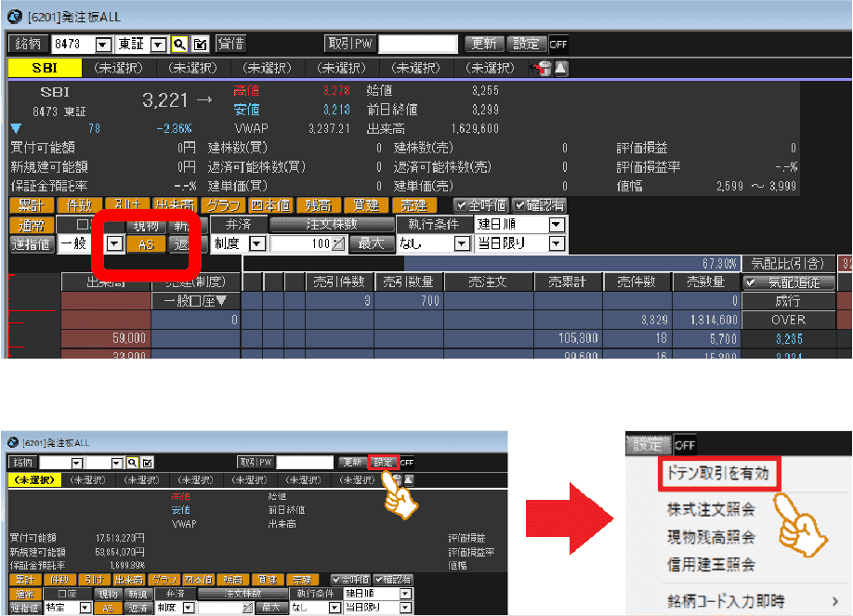Image resolution: width=853 pixels, height=616 pixels.
Task: Open the 当日限り dropdown in top window
Action: (557, 243)
